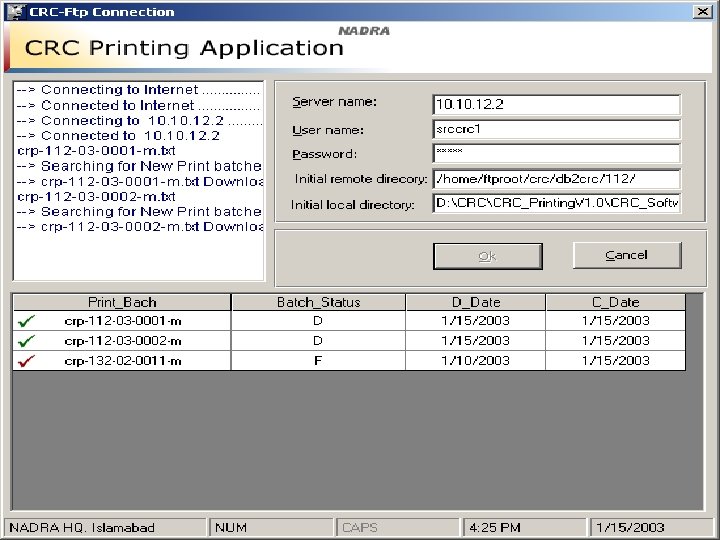This screenshot has width=720, height=540.
Task: Click the C_Date column header
Action: [x=615, y=302]
